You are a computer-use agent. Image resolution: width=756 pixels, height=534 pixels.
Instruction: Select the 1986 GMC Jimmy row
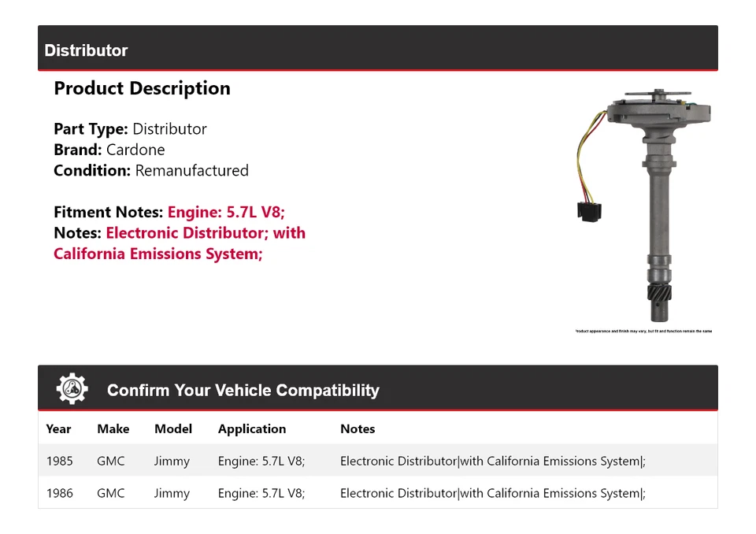coord(378,492)
